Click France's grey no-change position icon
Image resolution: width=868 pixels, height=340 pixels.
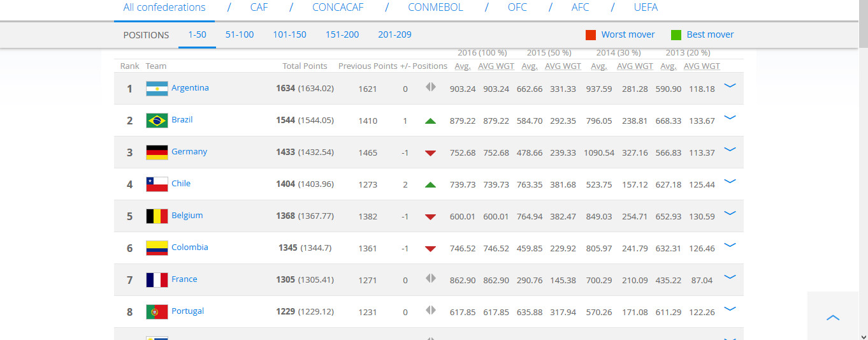click(x=431, y=279)
